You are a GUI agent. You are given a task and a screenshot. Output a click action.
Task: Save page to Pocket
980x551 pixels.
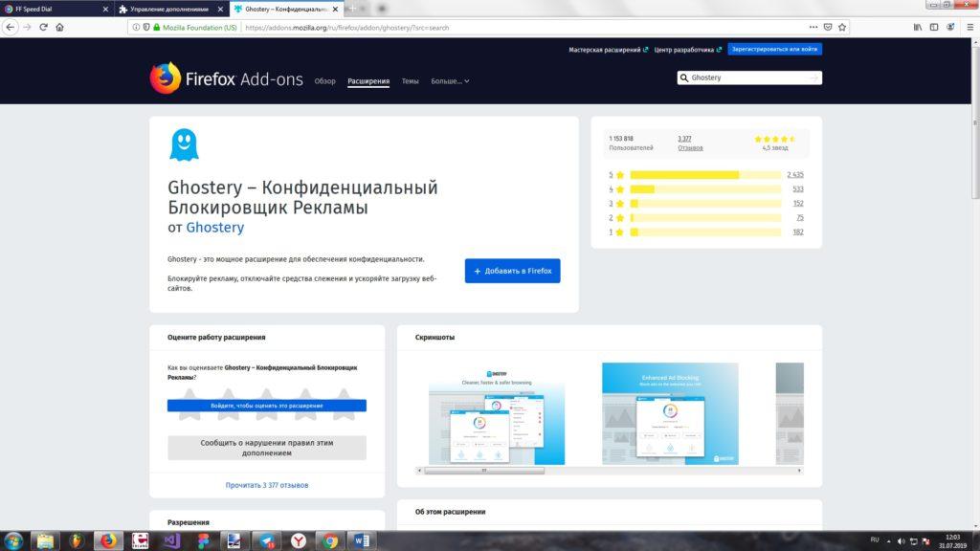pos(828,27)
